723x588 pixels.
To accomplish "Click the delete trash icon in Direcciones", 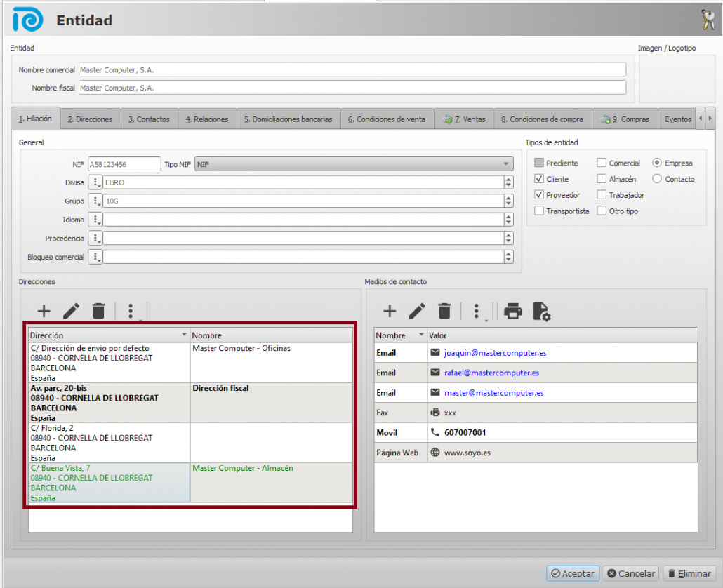I will click(x=99, y=311).
